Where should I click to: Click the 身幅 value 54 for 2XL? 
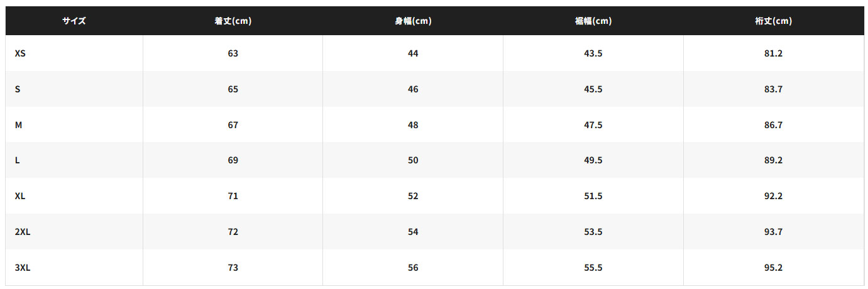point(413,232)
